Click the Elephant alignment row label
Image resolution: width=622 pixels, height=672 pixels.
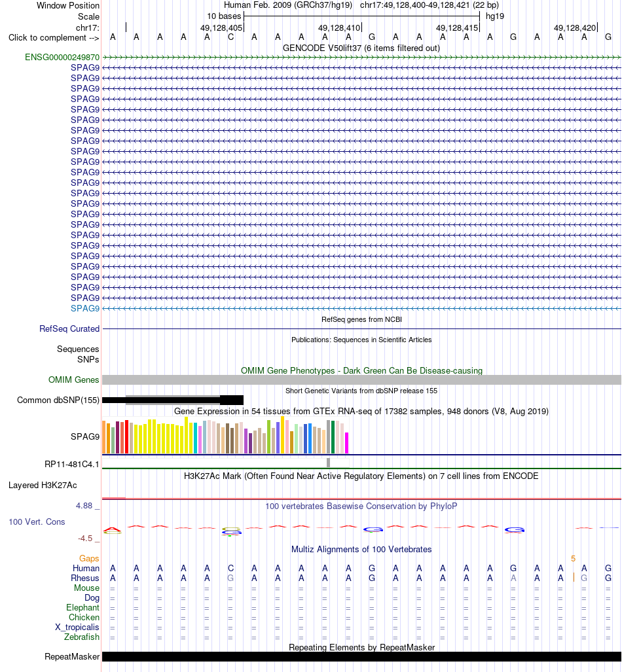coord(82,607)
